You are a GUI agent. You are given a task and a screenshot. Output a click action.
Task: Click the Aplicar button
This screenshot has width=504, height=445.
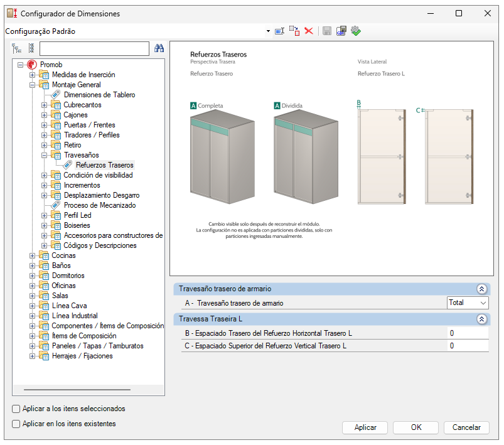365,427
